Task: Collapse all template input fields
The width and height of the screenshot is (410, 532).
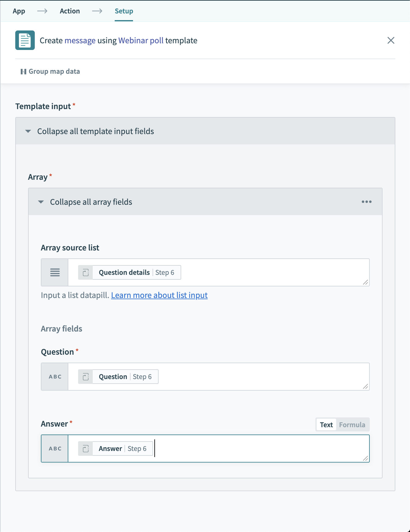Action: tap(95, 131)
